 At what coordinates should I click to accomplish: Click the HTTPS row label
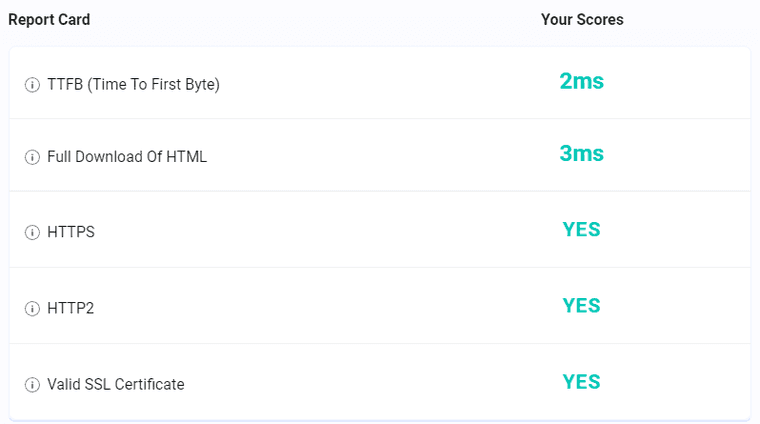click(x=71, y=232)
